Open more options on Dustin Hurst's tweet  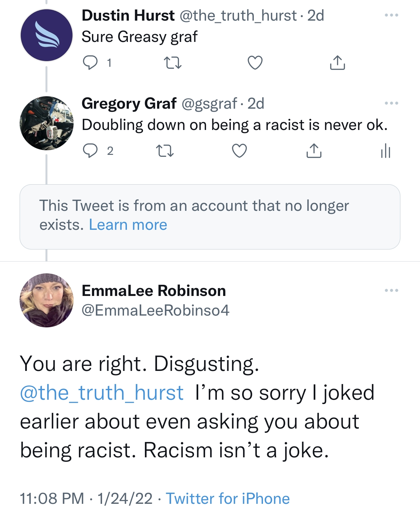pos(391,15)
